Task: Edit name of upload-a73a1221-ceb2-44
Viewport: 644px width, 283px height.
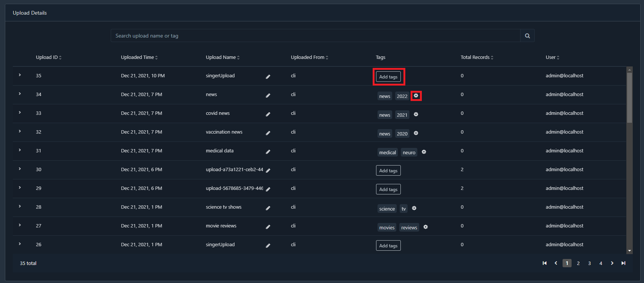Action: (x=268, y=170)
